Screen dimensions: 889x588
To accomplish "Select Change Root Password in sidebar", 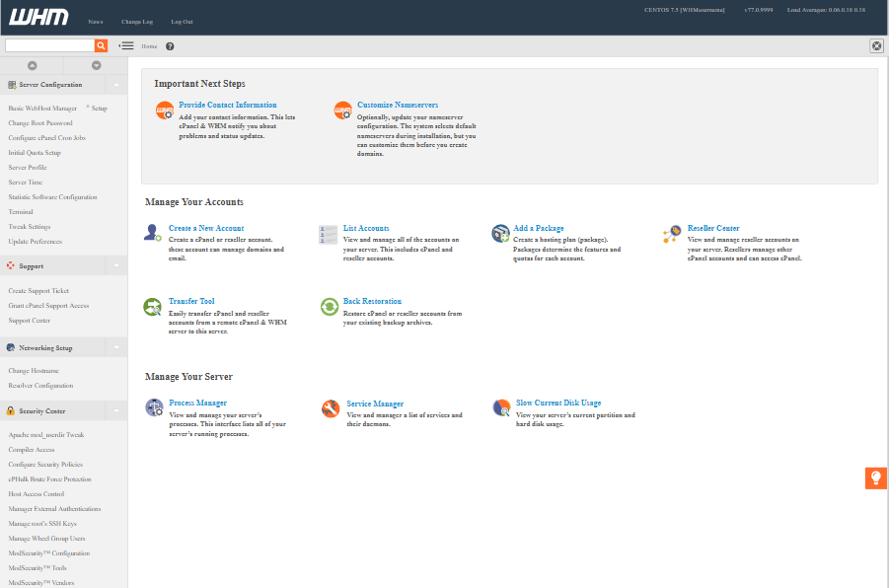I will 40,122.
